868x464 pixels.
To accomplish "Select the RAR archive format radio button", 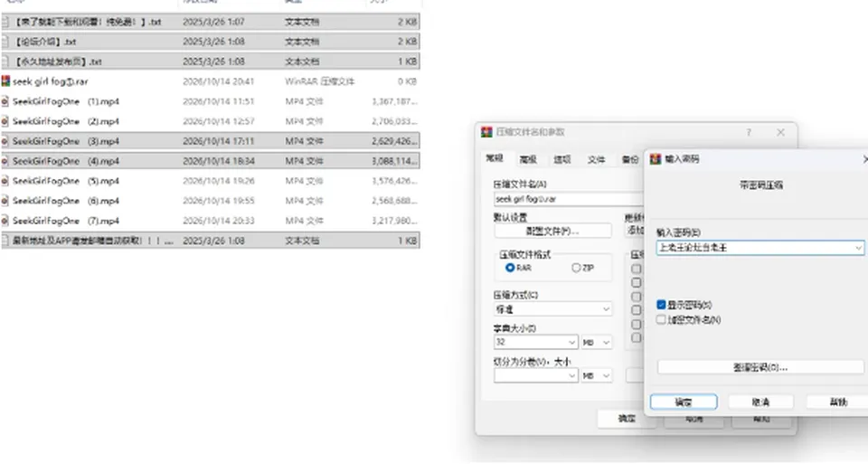I will pos(510,268).
